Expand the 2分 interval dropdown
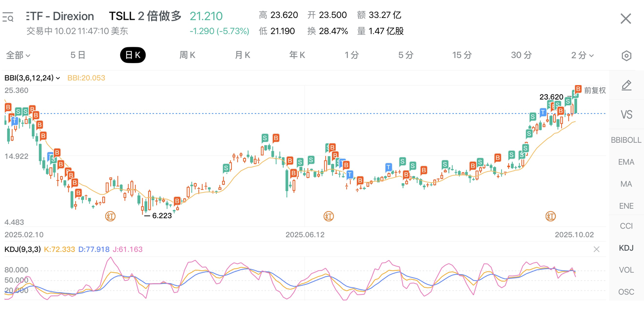 click(582, 55)
